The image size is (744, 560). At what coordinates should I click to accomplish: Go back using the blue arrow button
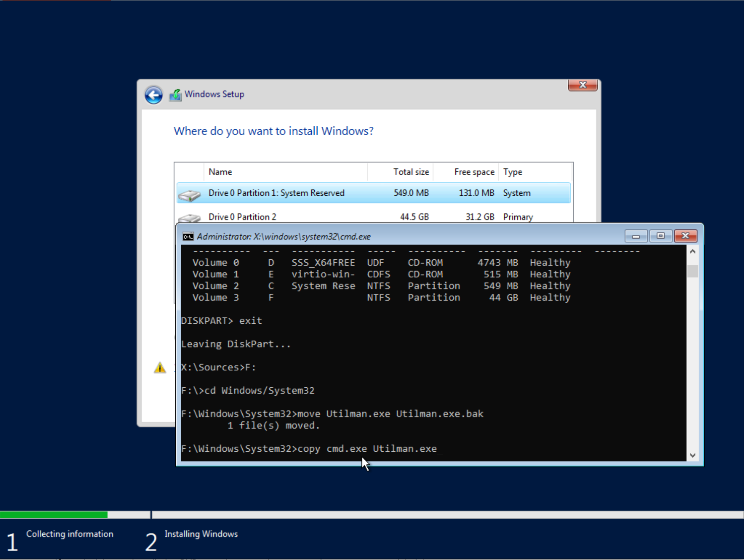click(x=154, y=95)
